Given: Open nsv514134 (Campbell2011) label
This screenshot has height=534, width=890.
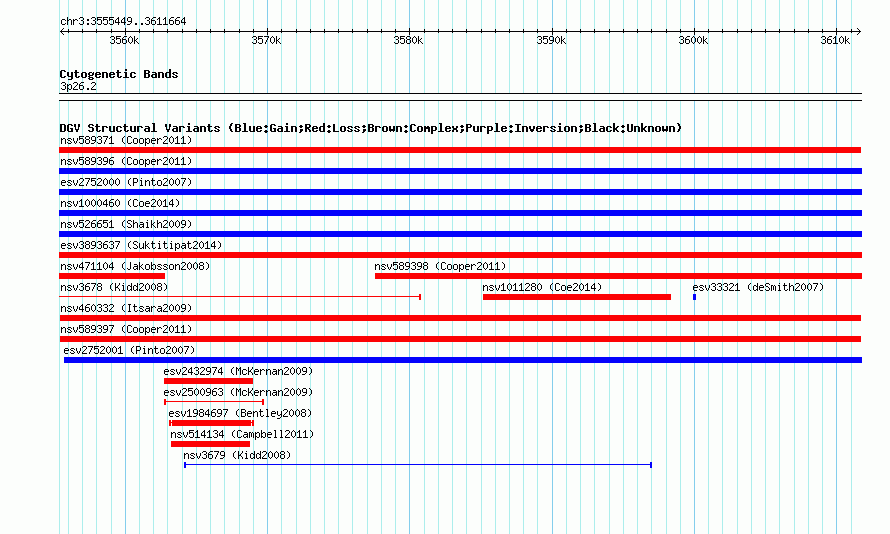Looking at the screenshot, I should [x=242, y=434].
